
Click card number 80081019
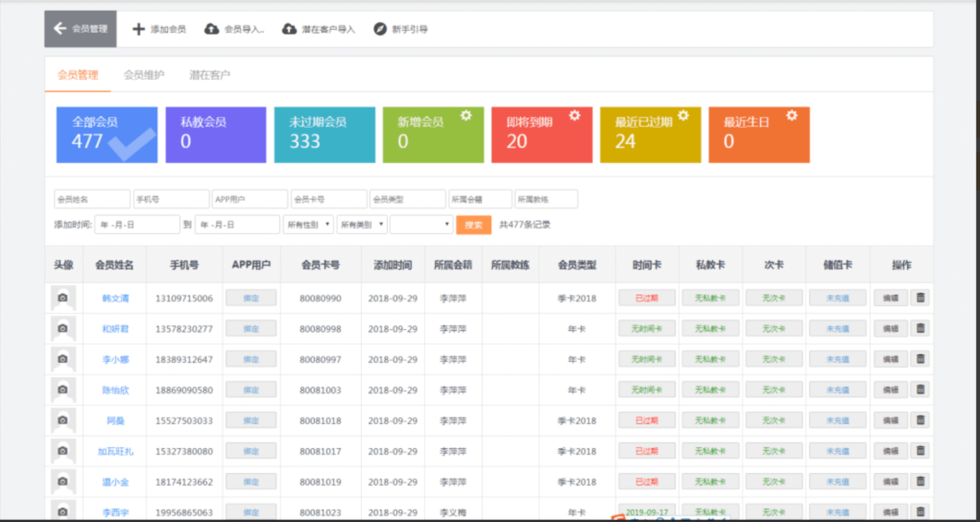click(320, 482)
